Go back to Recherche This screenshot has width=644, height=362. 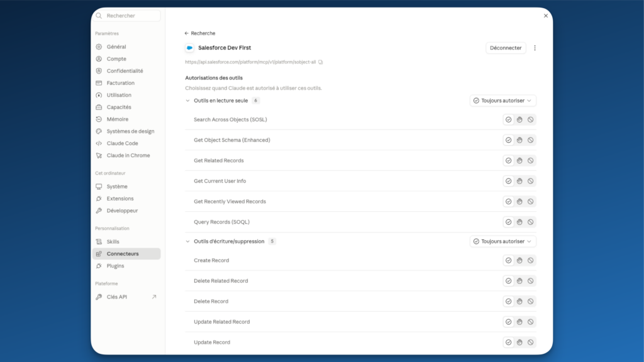pyautogui.click(x=199, y=33)
